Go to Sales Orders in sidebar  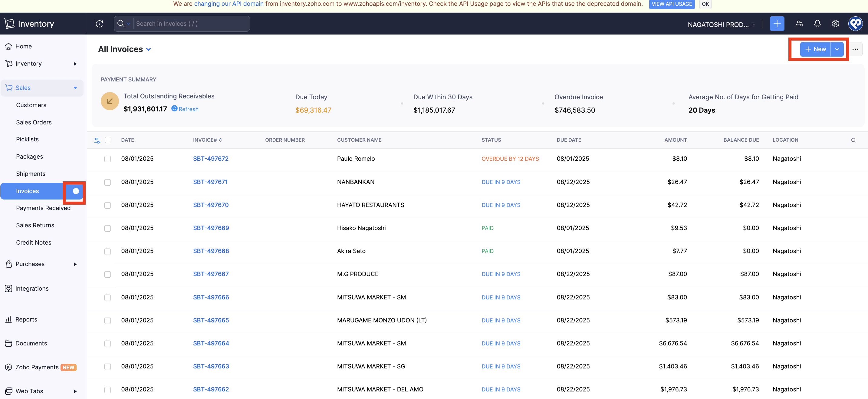pyautogui.click(x=34, y=122)
